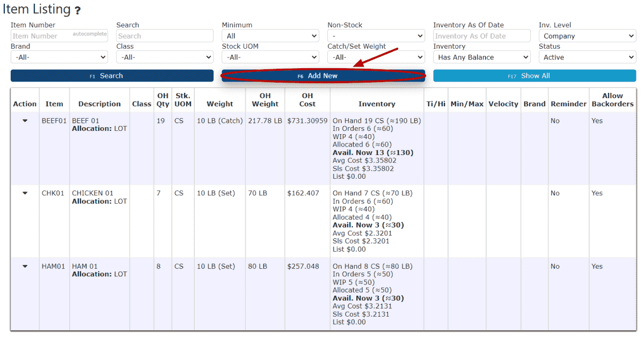
Task: Expand the Brand filter dropdown
Action: [x=59, y=57]
